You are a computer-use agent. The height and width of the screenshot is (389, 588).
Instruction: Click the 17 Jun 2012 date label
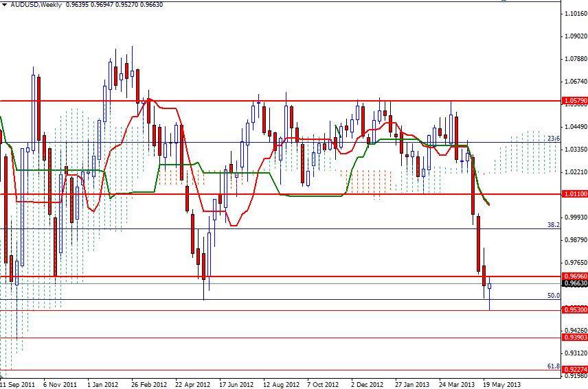(236, 384)
